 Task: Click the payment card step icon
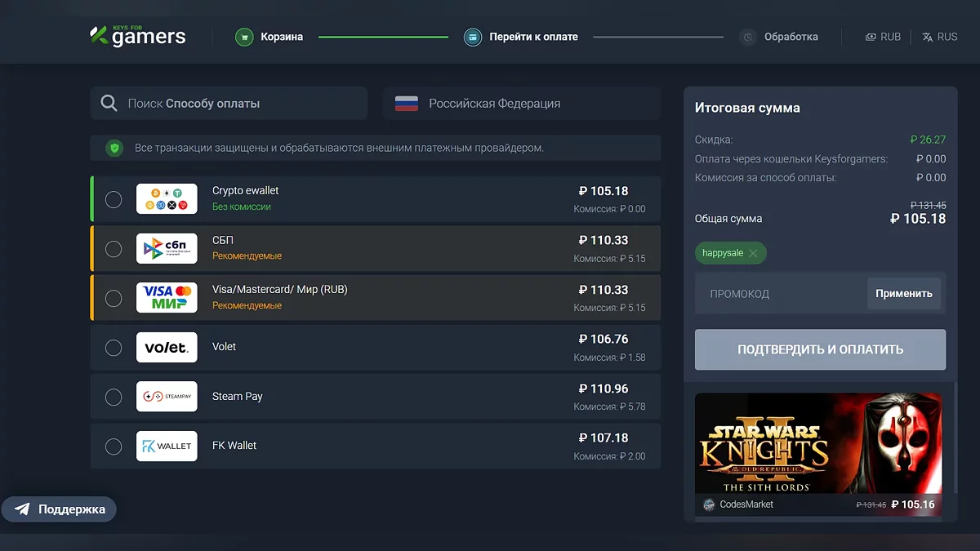(x=472, y=37)
